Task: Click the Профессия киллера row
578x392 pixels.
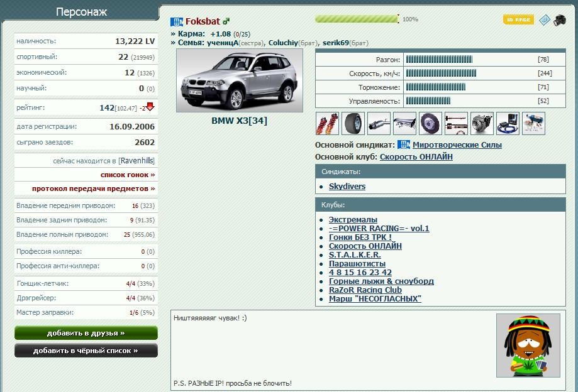Action: point(86,251)
